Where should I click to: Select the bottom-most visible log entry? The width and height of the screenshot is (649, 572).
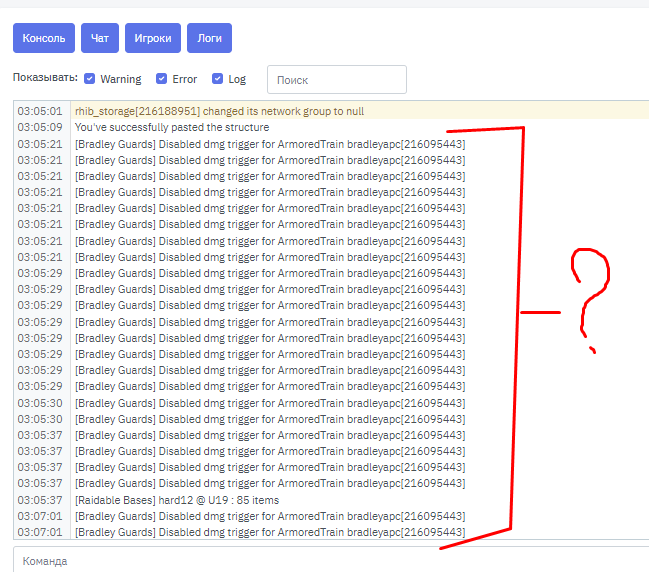270,532
